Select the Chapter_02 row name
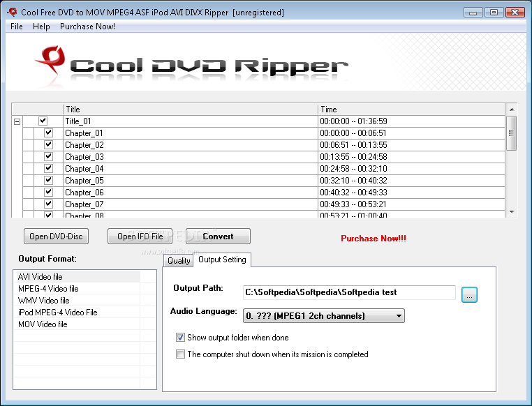Image resolution: width=532 pixels, height=406 pixels. tap(84, 144)
